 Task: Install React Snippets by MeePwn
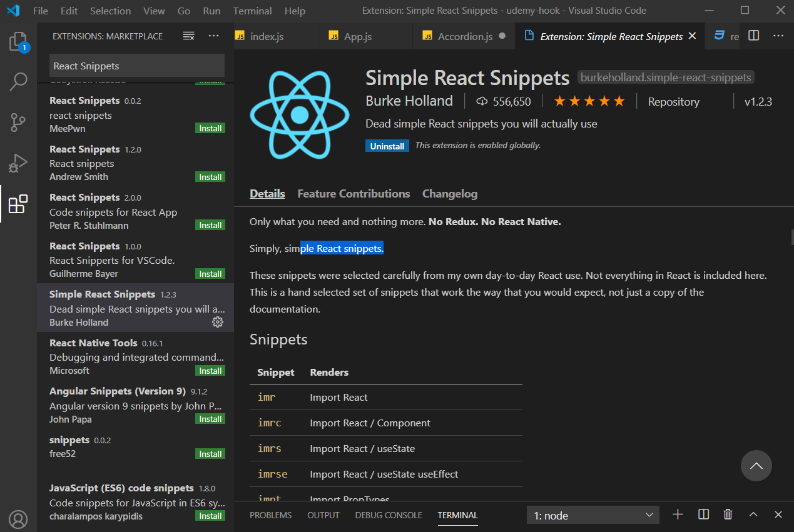[x=210, y=128]
